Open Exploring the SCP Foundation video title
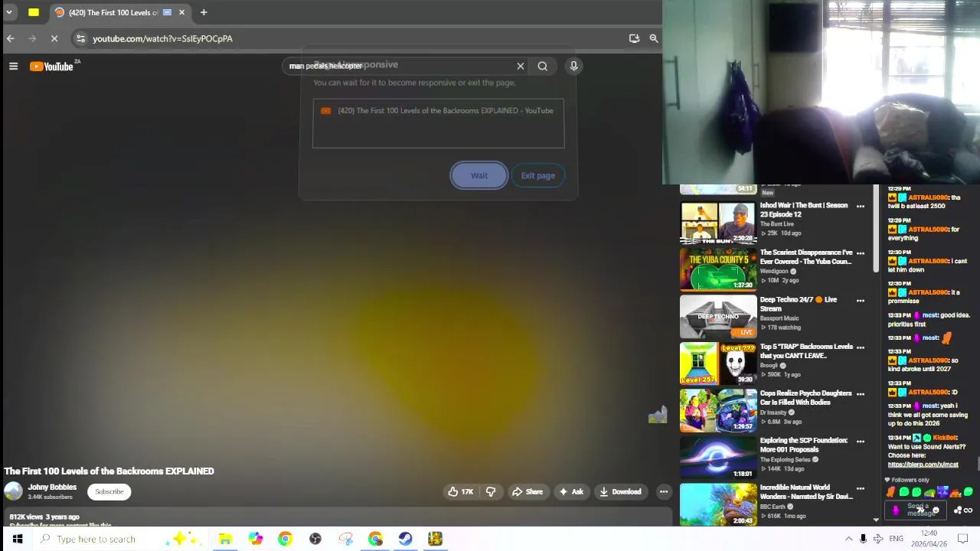This screenshot has height=551, width=980. coord(804,445)
